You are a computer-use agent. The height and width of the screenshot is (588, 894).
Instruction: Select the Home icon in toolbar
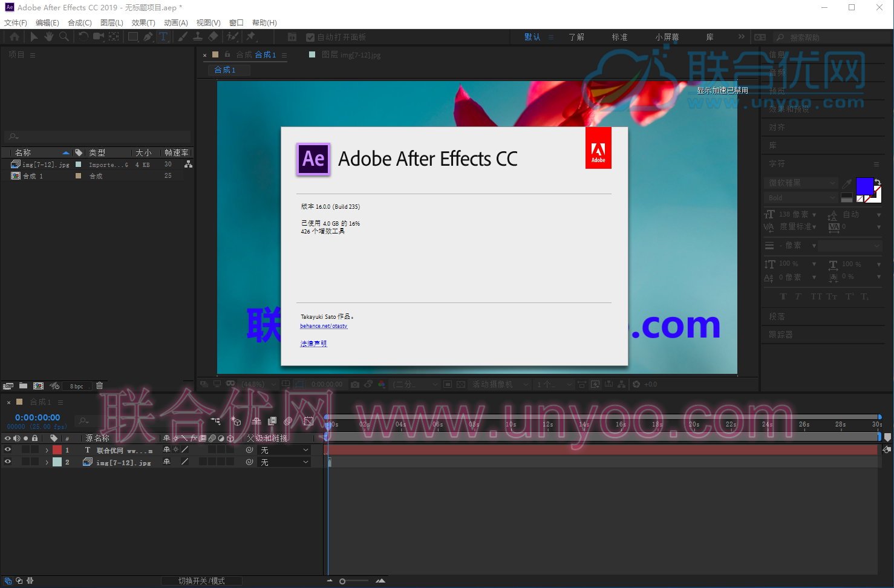pos(15,37)
